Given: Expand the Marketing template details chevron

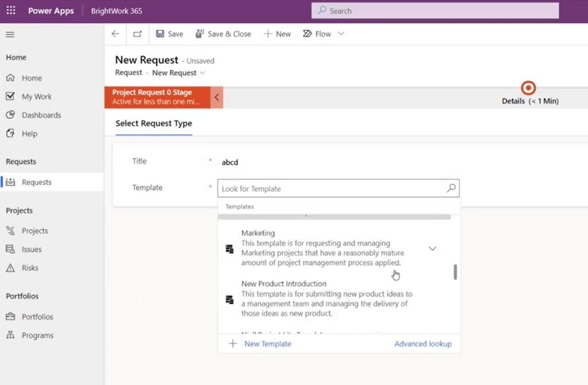Looking at the screenshot, I should [x=432, y=248].
